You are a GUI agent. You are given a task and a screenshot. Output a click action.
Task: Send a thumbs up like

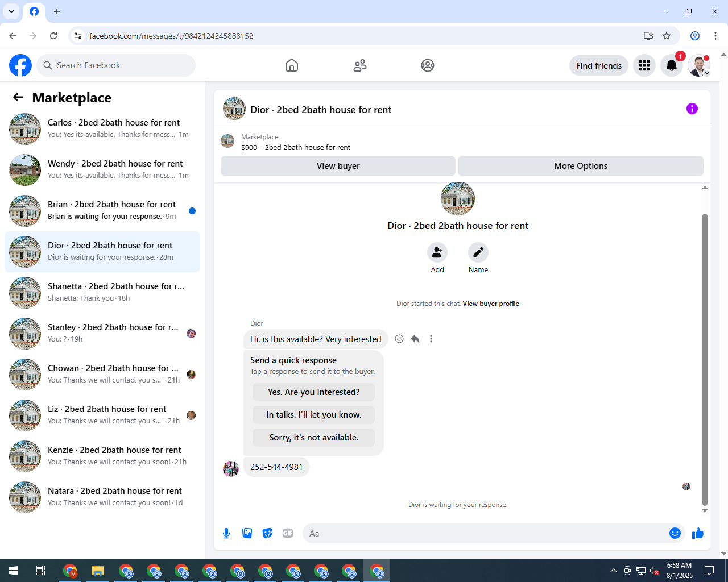(x=698, y=533)
